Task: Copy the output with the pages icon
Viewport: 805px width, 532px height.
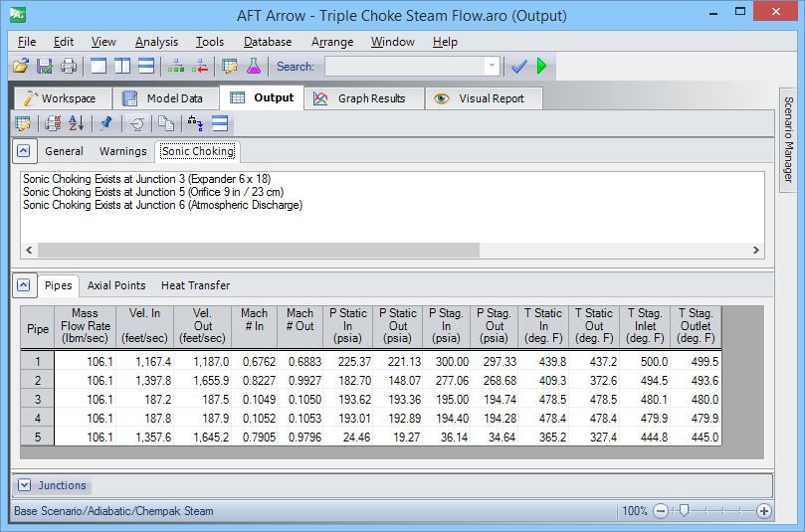Action: 166,123
